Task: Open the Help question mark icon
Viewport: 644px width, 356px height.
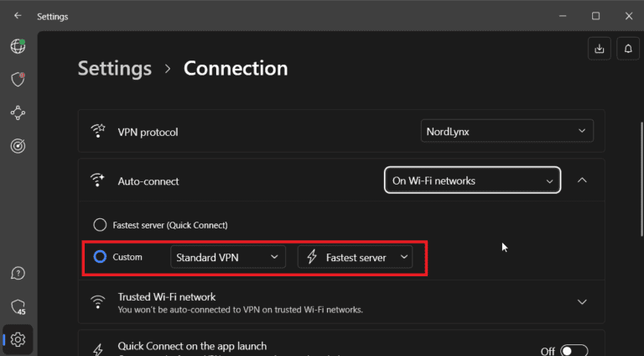Action: click(x=18, y=274)
